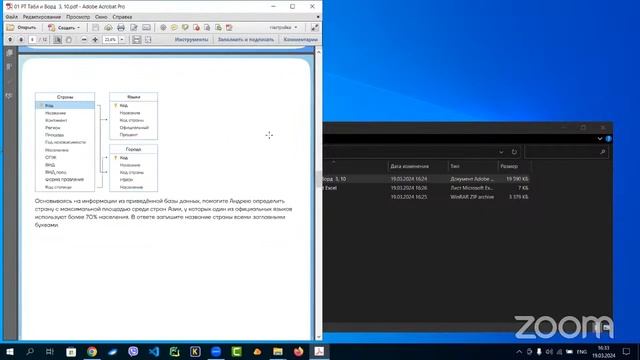Screen dimensions: 640x360
Task: Click the zoom in plus button
Action: pyautogui.click(x=95, y=40)
